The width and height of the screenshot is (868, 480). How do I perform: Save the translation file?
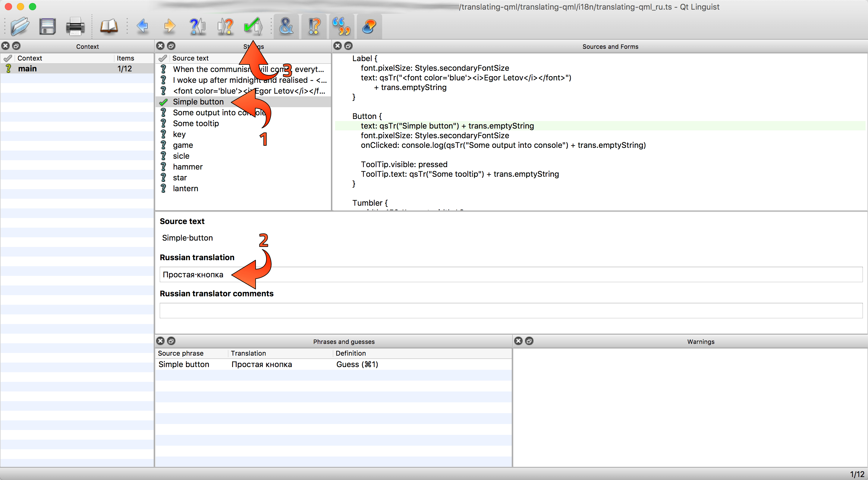tap(47, 26)
